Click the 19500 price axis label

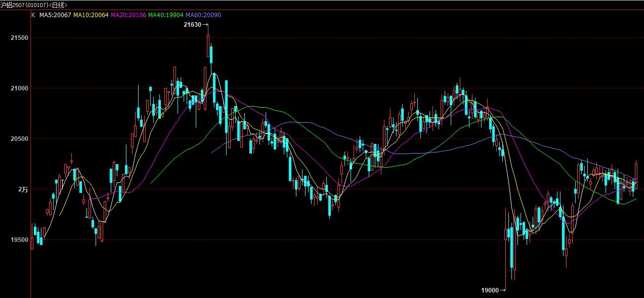coord(19,240)
